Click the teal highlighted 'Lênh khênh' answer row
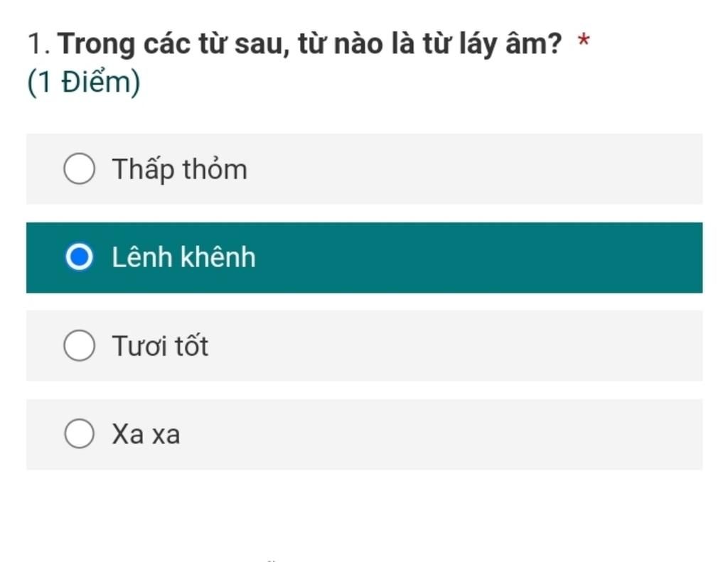728x562 pixels. click(x=364, y=258)
